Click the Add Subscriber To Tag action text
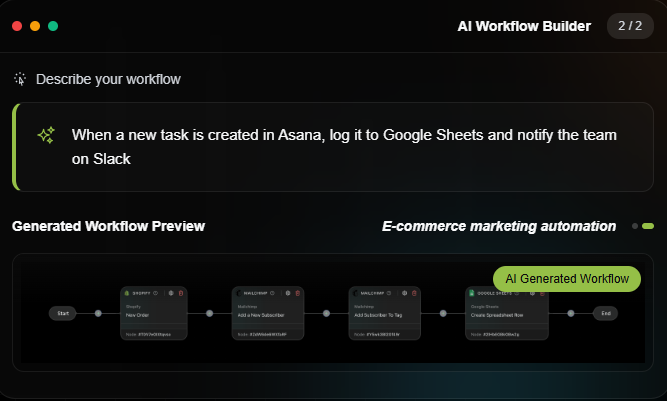 pyautogui.click(x=378, y=315)
